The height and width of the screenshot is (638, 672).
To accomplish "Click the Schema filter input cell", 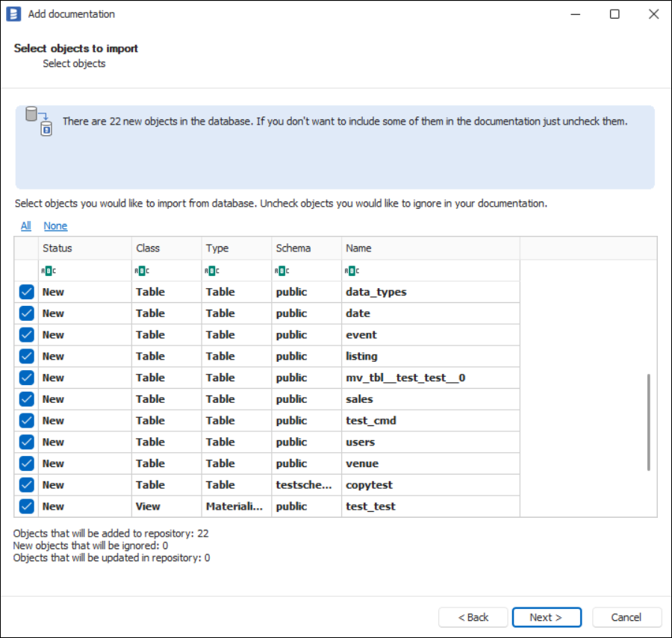I will [x=306, y=271].
